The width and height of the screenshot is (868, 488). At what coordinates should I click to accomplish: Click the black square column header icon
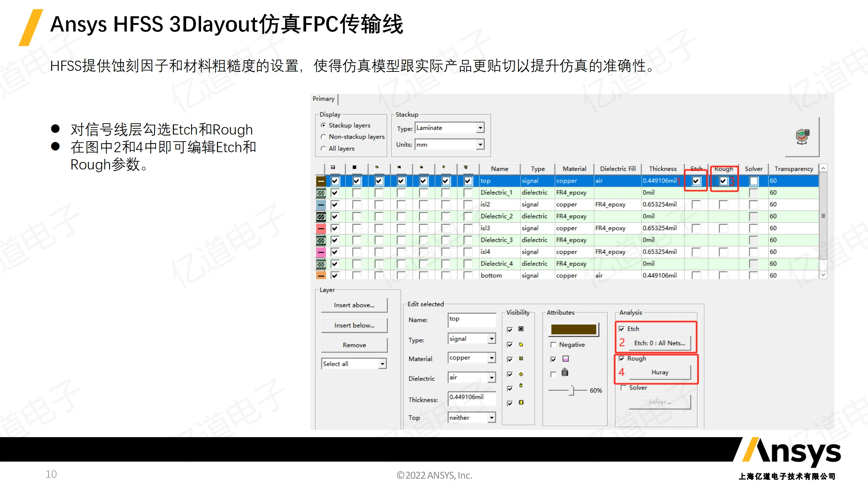click(355, 167)
